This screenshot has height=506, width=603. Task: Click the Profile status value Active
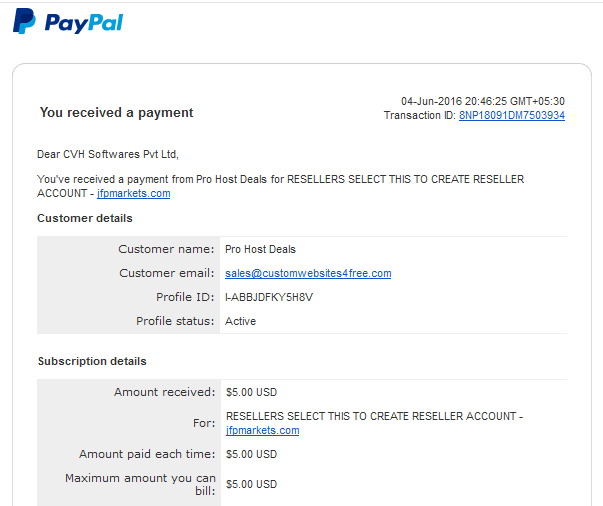click(241, 321)
